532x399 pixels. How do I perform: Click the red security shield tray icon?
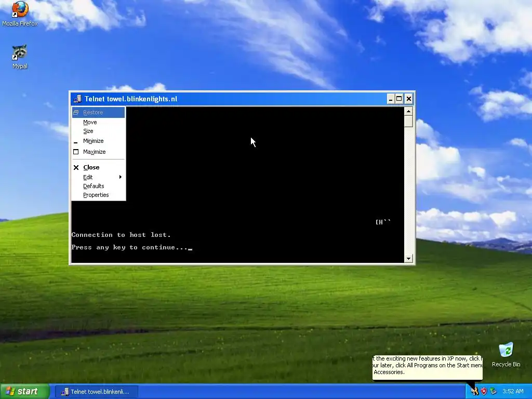(x=484, y=392)
